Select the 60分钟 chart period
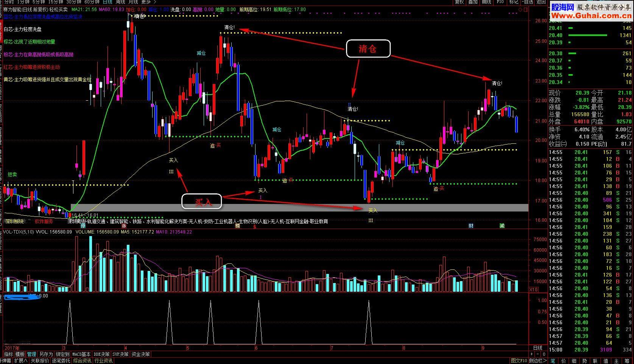 (x=92, y=2)
